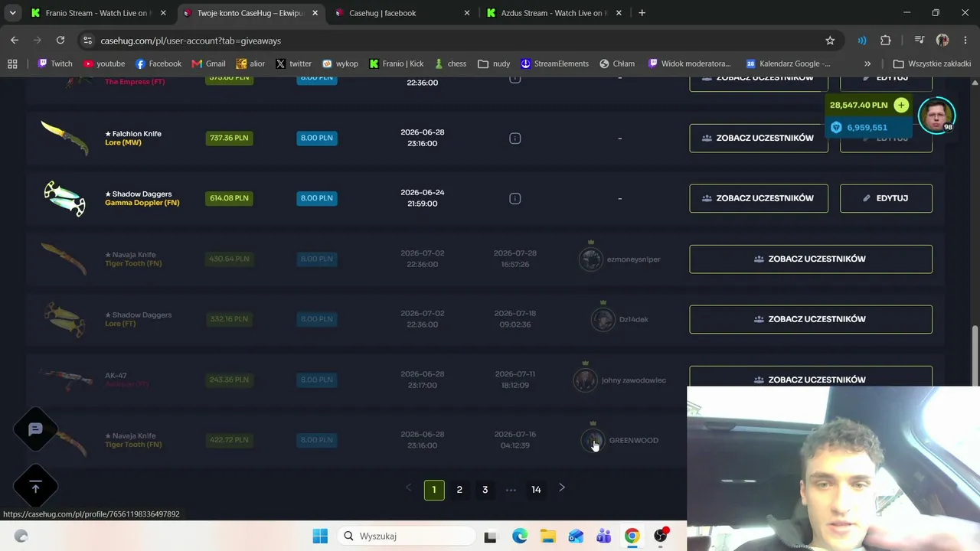Expand the nudy bookmarks folder
The width and height of the screenshot is (980, 551).
[494, 64]
